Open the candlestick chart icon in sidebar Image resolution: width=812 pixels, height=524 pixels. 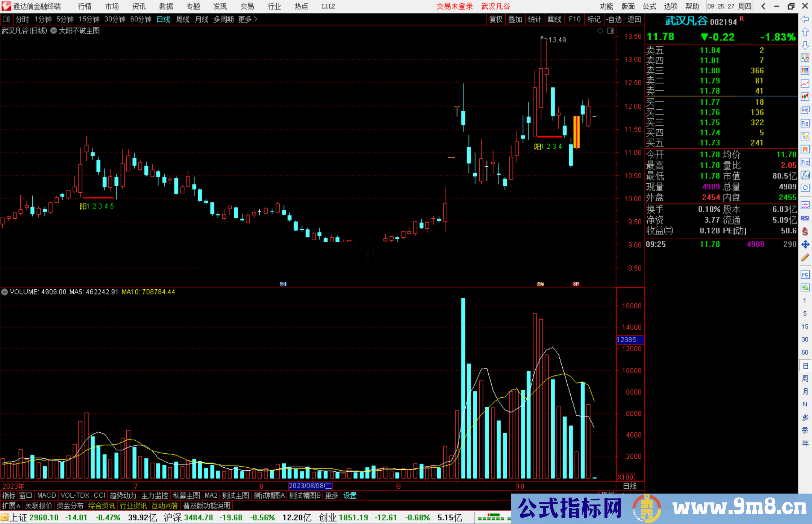(x=805, y=97)
